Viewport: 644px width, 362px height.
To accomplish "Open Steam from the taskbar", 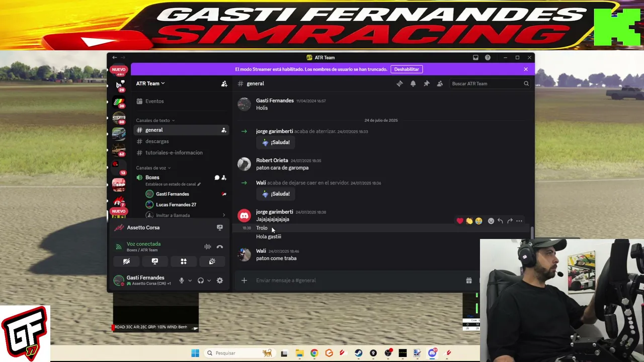I will [x=359, y=353].
